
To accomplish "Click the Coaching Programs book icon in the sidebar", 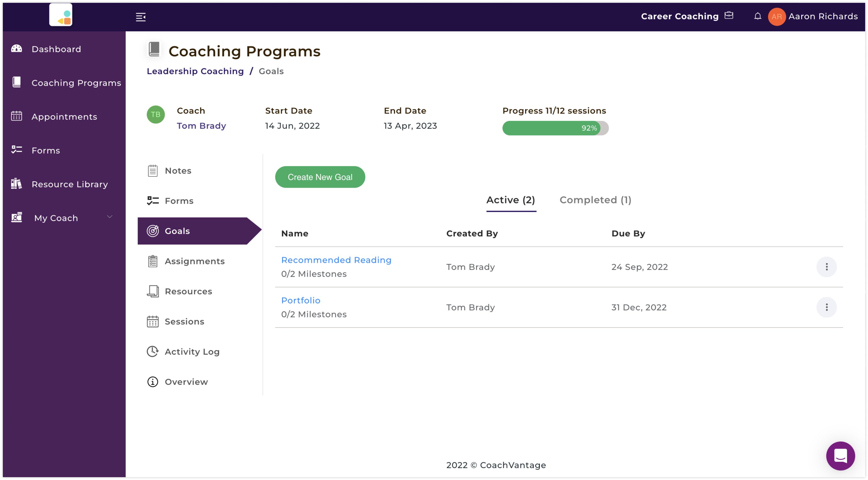I will point(16,82).
